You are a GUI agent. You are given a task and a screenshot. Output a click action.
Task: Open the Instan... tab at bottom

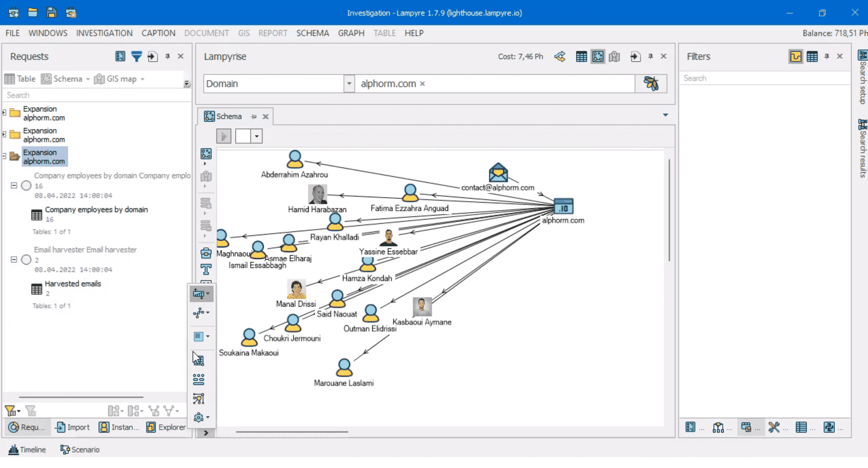coord(119,427)
